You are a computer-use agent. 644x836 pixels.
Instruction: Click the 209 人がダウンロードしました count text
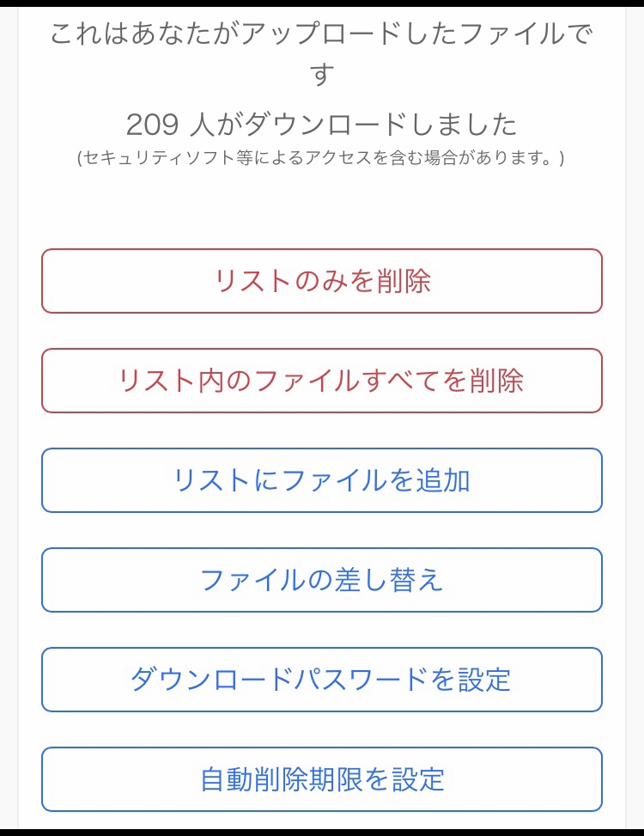click(x=322, y=125)
